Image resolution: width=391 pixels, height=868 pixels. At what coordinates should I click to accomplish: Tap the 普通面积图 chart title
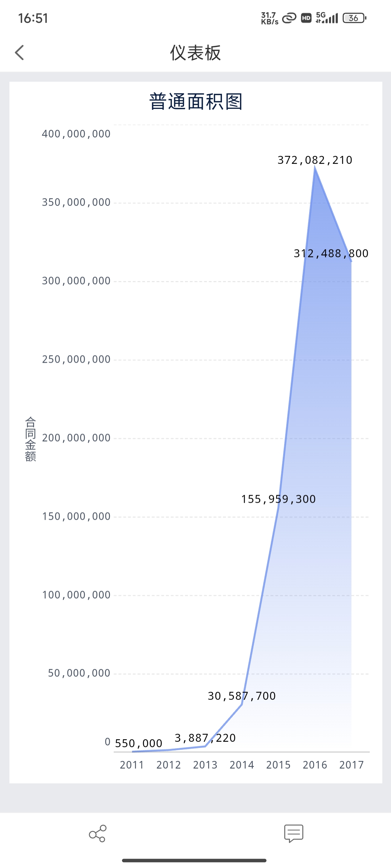coord(195,102)
